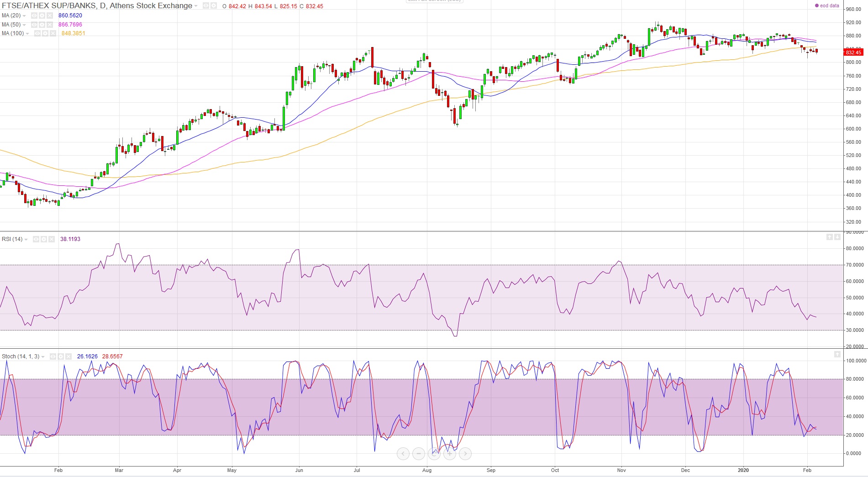Open settings gear for MA (20) indicator
Screen dimensions: 868x477
pyautogui.click(x=42, y=16)
